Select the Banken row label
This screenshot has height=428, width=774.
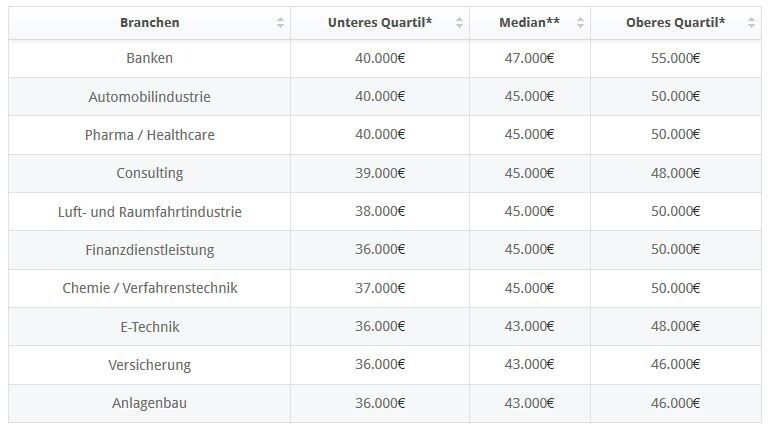pyautogui.click(x=150, y=58)
